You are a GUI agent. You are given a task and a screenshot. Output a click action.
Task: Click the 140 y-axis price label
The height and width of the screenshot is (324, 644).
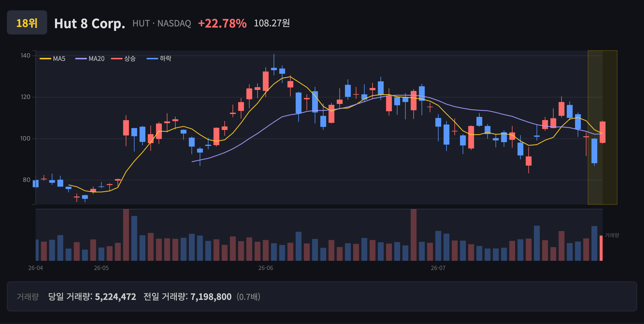click(25, 56)
